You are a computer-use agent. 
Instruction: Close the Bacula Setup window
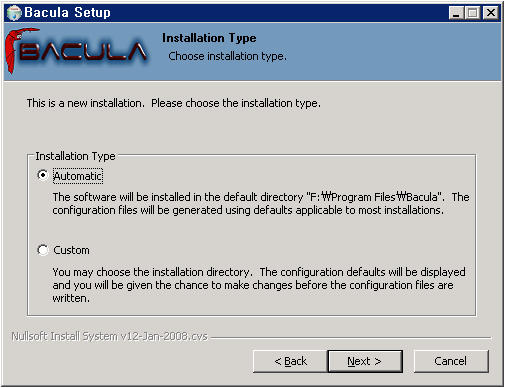pos(491,13)
